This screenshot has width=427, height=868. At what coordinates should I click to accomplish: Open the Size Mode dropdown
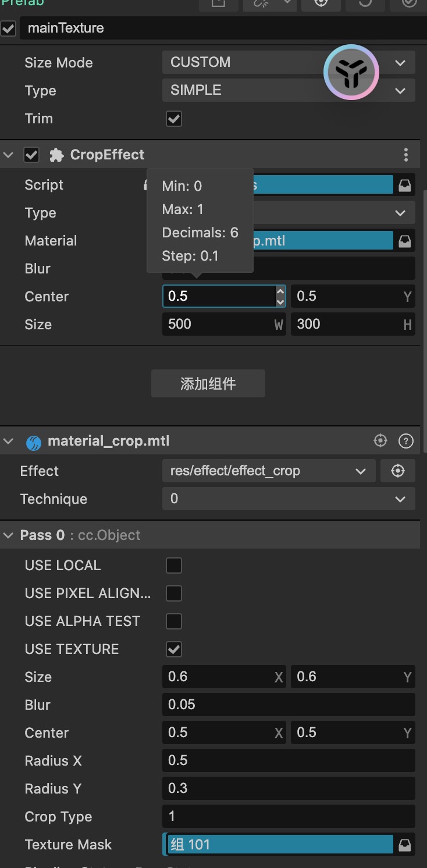tap(289, 62)
